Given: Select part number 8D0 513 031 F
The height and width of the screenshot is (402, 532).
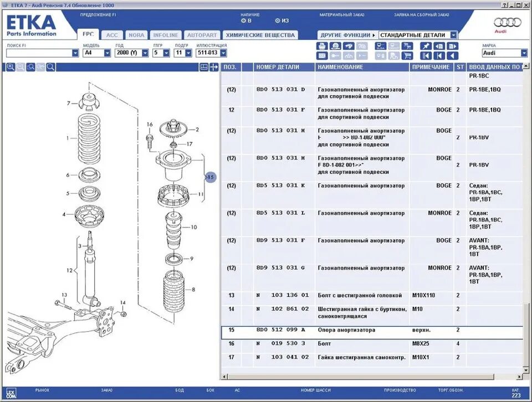Looking at the screenshot, I should click(281, 110).
